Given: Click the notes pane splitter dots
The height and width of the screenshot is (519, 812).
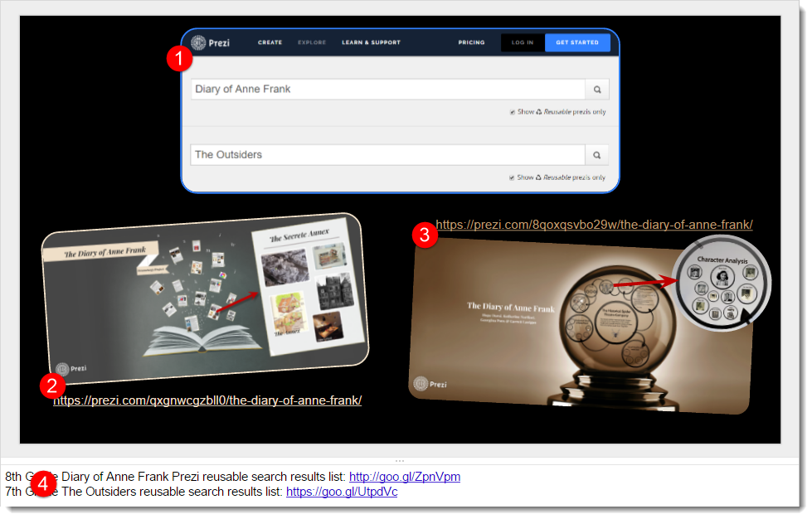Looking at the screenshot, I should [400, 460].
